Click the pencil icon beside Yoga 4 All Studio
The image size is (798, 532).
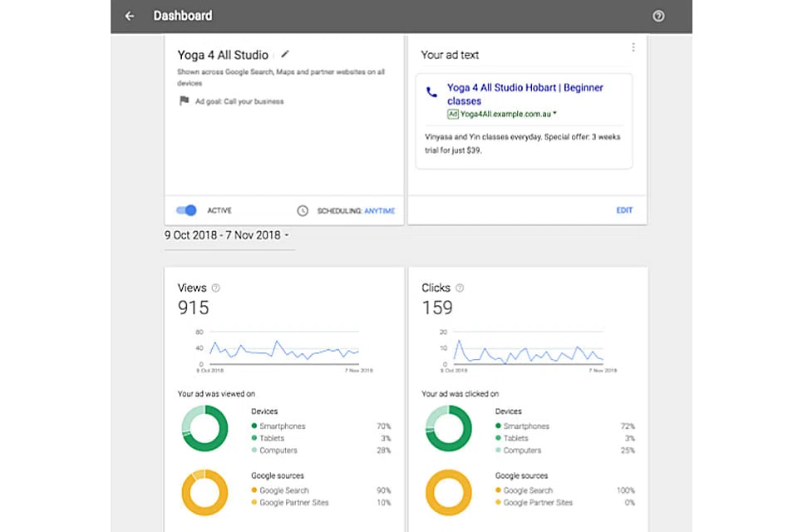pyautogui.click(x=286, y=54)
